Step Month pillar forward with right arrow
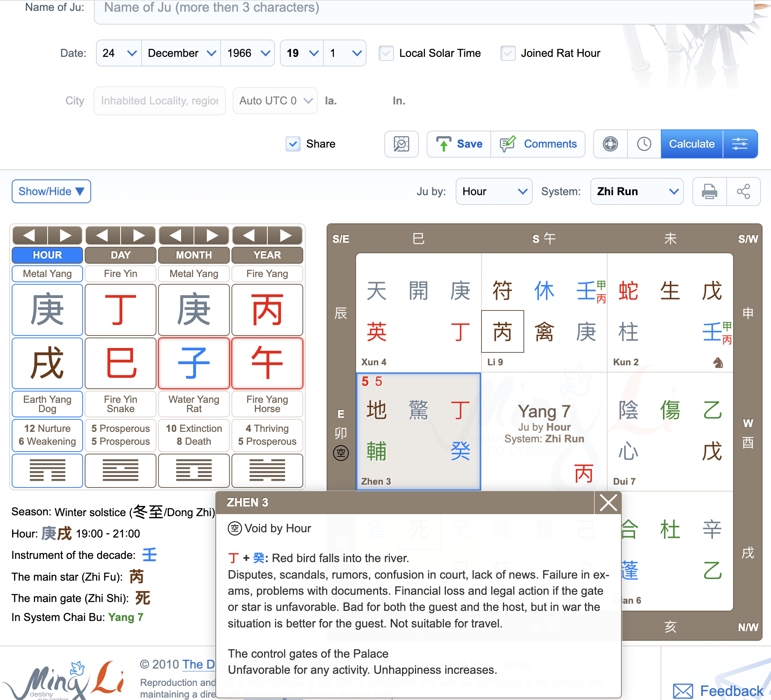 pyautogui.click(x=212, y=235)
